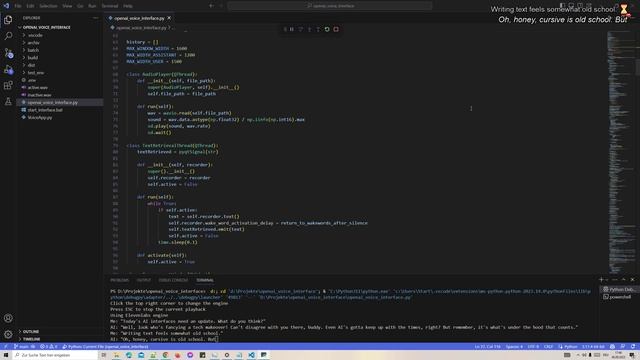Change line endings via CRLF
The height and width of the screenshot is (360, 640).
[548, 347]
